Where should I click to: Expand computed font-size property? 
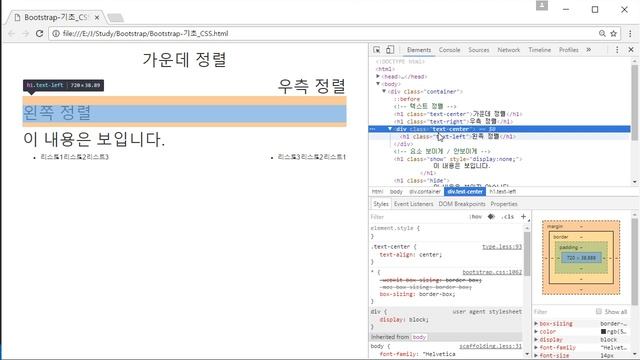point(536,356)
